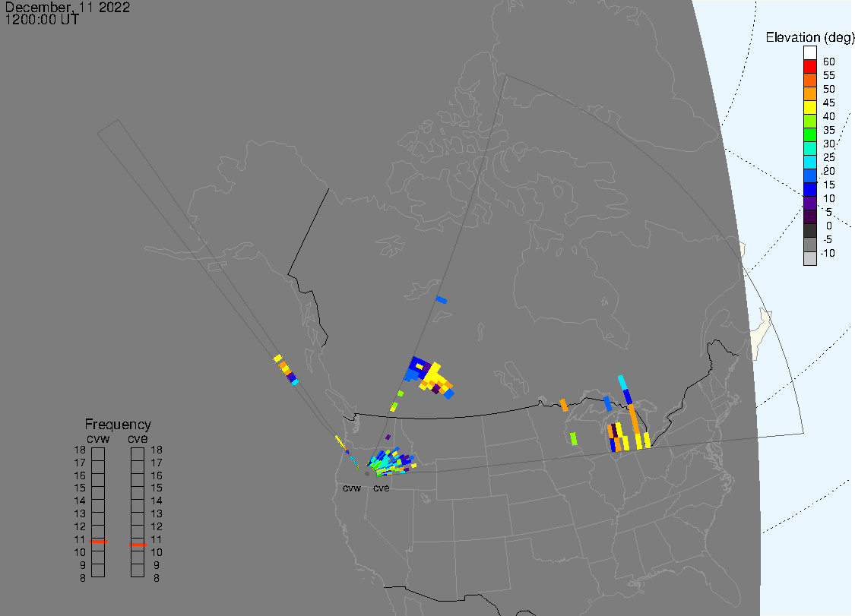This screenshot has height=616, width=855.
Task: Click the date text December, 11 2022
Action: pos(68,7)
